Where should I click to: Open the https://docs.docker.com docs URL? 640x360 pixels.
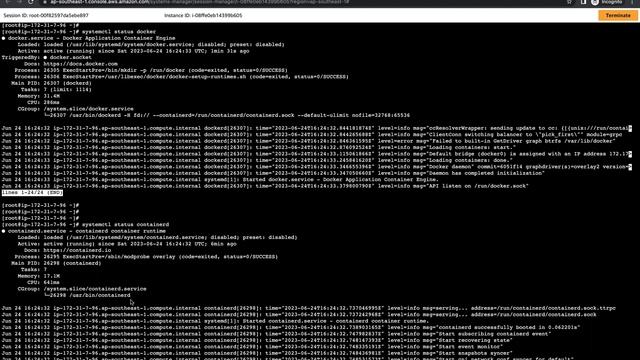point(80,64)
